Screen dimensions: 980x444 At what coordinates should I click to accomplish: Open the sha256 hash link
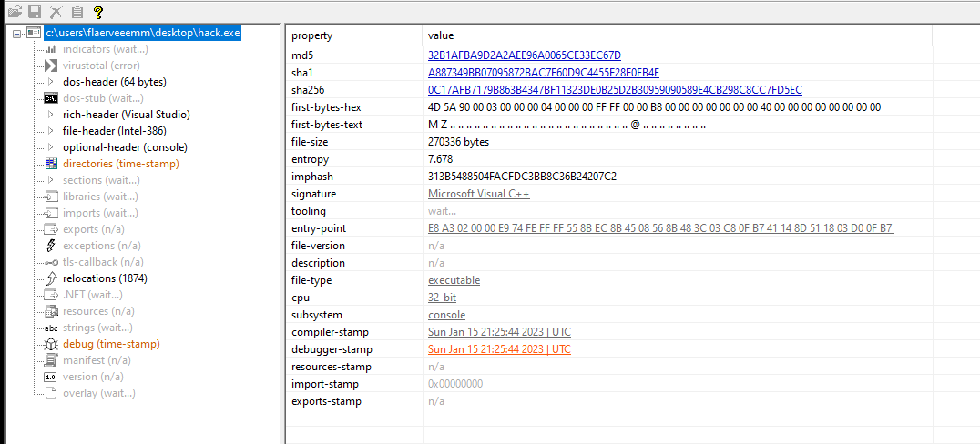(x=615, y=90)
